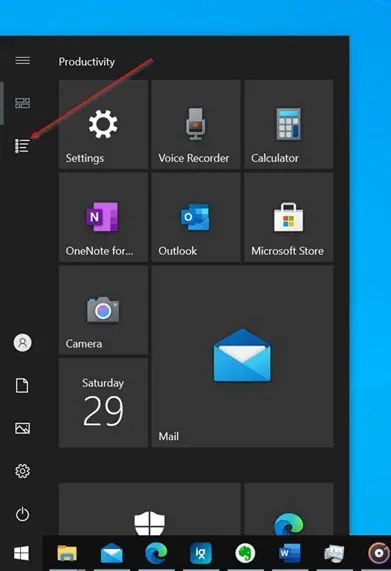
Task: Open Documents from the Start sidebar
Action: coord(22,385)
